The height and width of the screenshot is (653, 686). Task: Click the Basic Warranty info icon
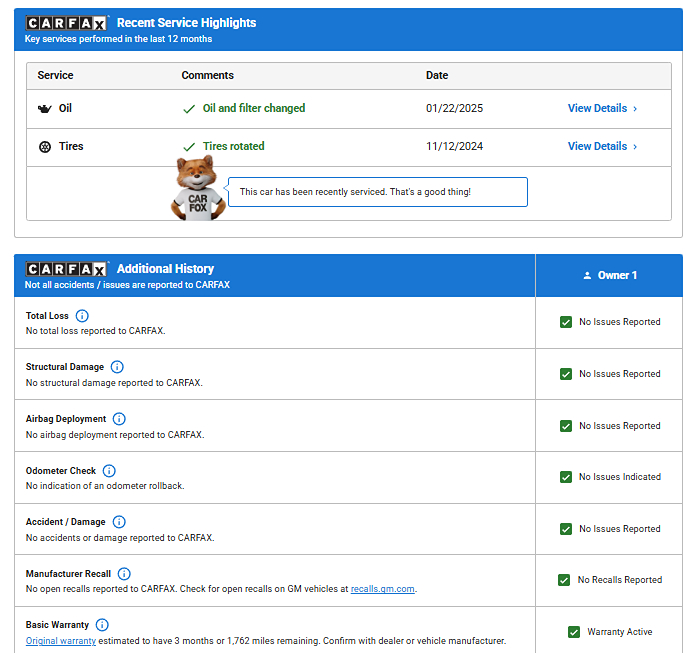[x=102, y=625]
